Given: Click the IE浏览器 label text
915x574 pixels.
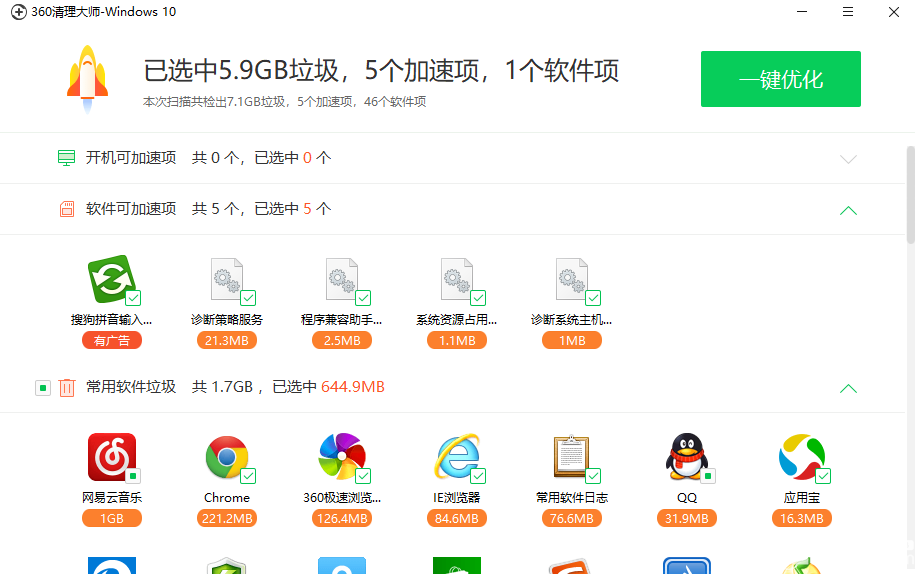Looking at the screenshot, I should (456, 498).
